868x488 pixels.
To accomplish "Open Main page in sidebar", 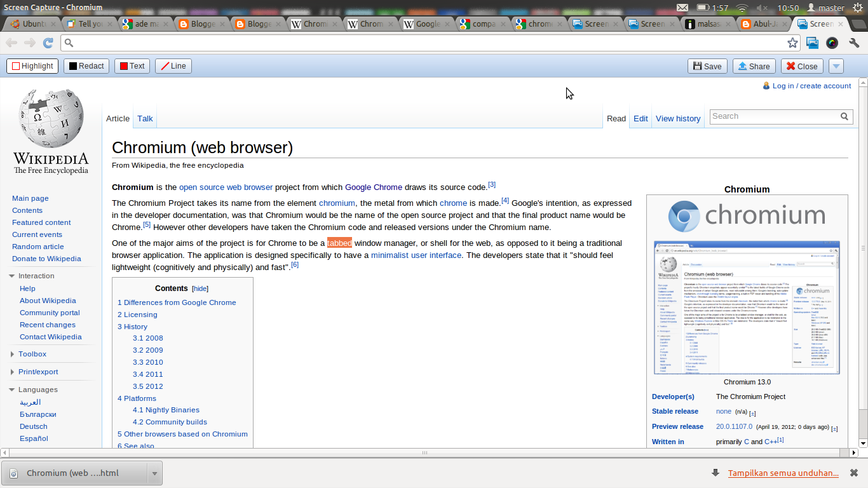I will tap(31, 198).
